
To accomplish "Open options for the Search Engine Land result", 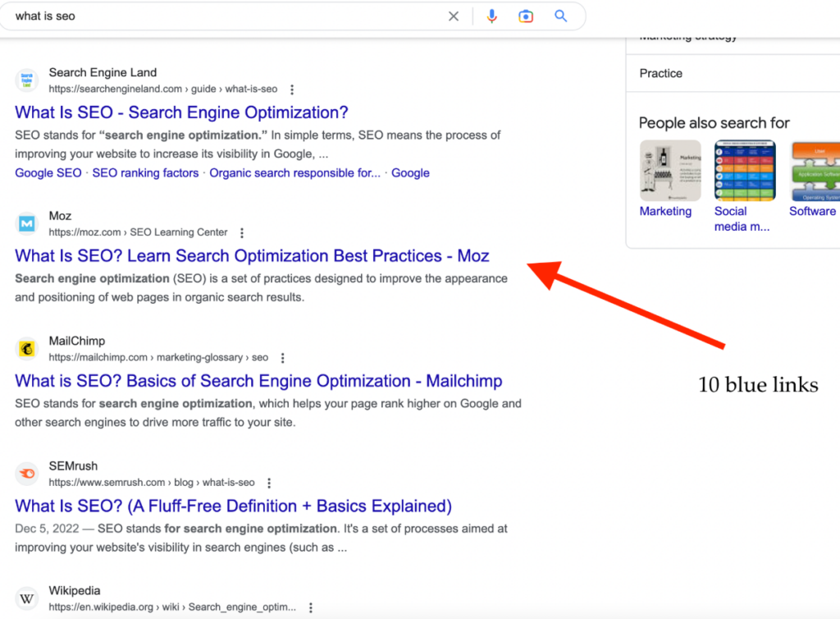I will point(292,89).
